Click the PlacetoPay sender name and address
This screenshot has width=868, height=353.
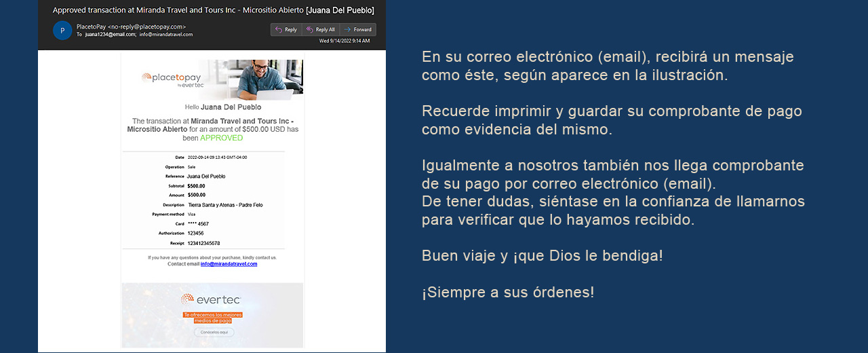point(131,26)
